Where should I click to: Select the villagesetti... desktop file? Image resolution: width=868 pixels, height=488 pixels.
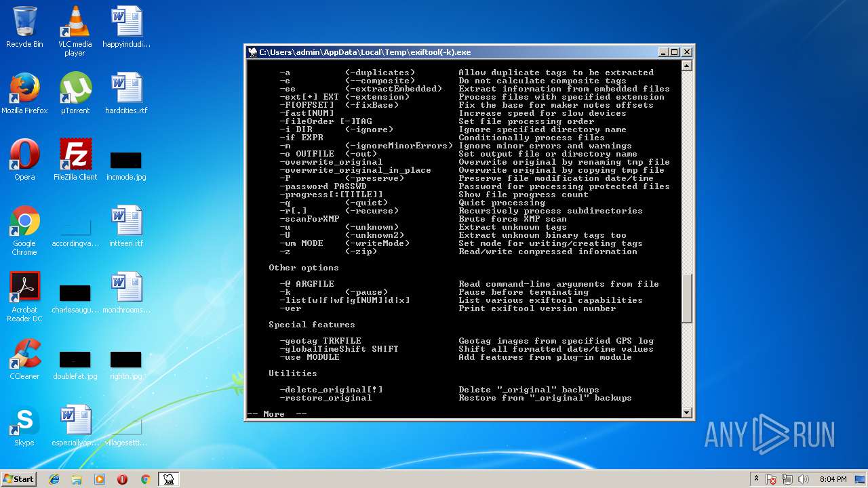point(126,432)
